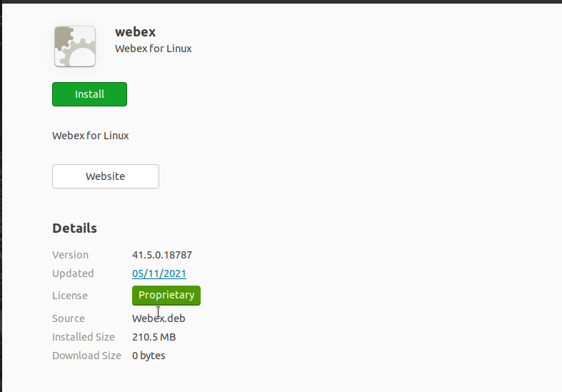Viewport: 562px width, 392px height.
Task: Click the webex gear application icon
Action: [x=75, y=46]
